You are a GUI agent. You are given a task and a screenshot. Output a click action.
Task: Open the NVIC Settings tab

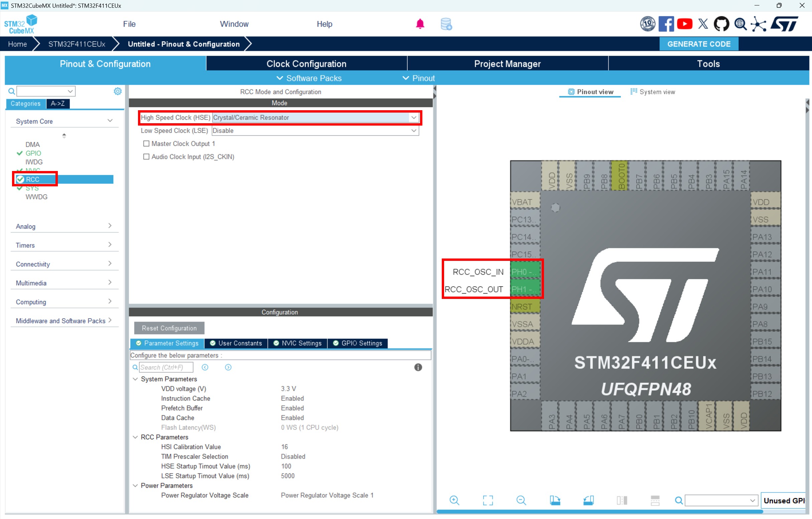pyautogui.click(x=297, y=343)
